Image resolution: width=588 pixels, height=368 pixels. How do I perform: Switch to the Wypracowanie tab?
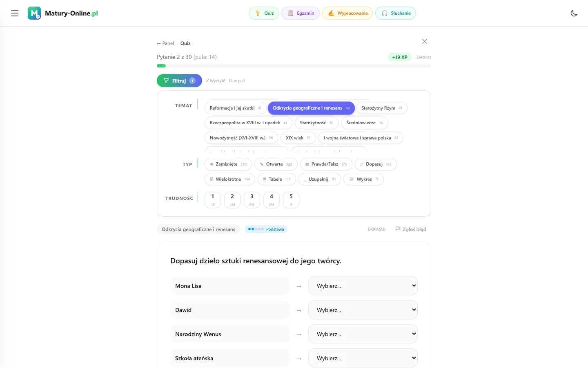(347, 13)
